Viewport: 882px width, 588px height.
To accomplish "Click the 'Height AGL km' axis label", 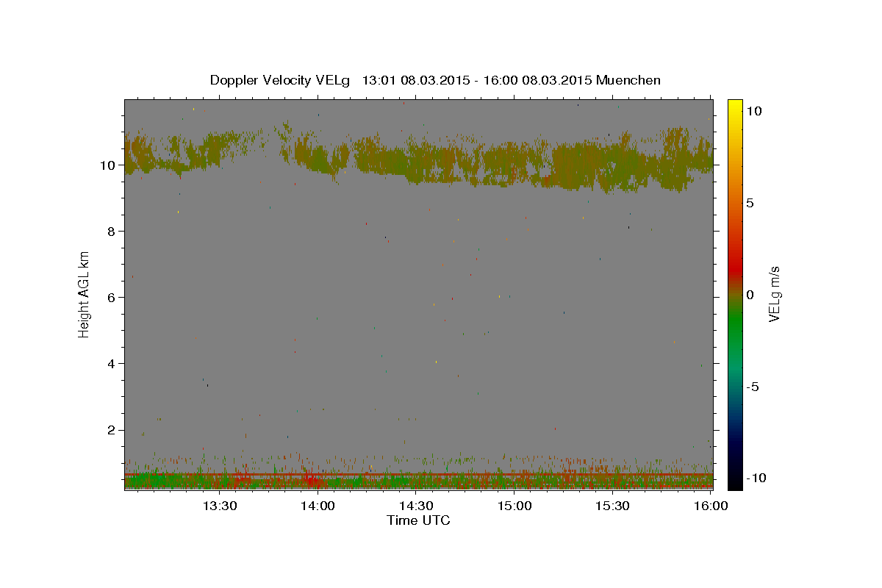I will click(85, 294).
